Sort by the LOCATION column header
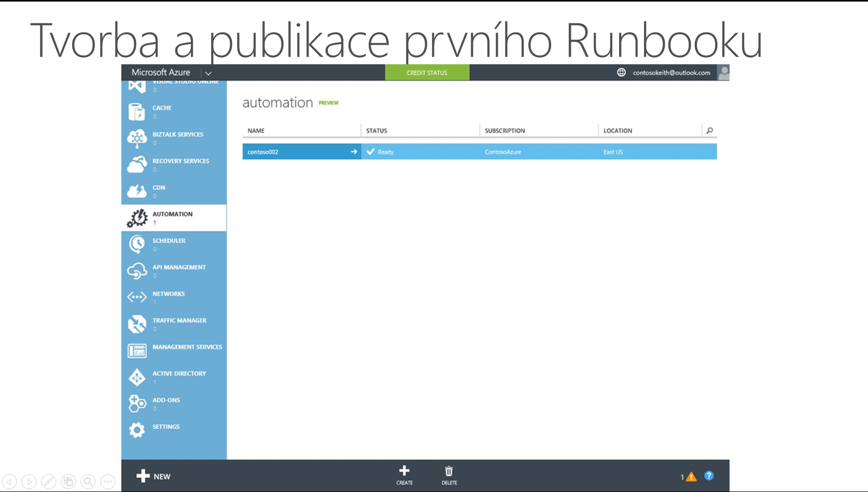Viewport: 868px width, 492px height. (618, 131)
